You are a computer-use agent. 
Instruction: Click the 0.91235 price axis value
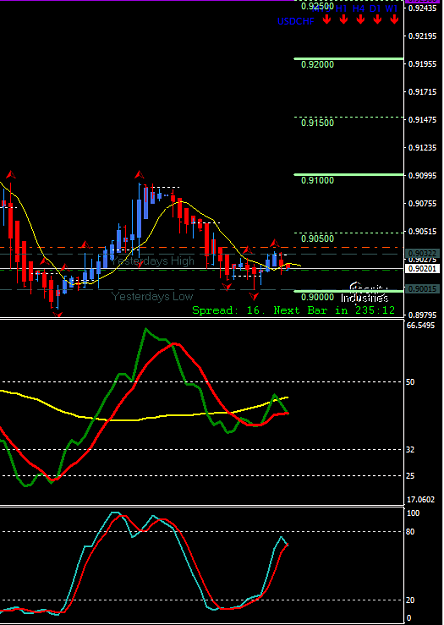click(423, 148)
